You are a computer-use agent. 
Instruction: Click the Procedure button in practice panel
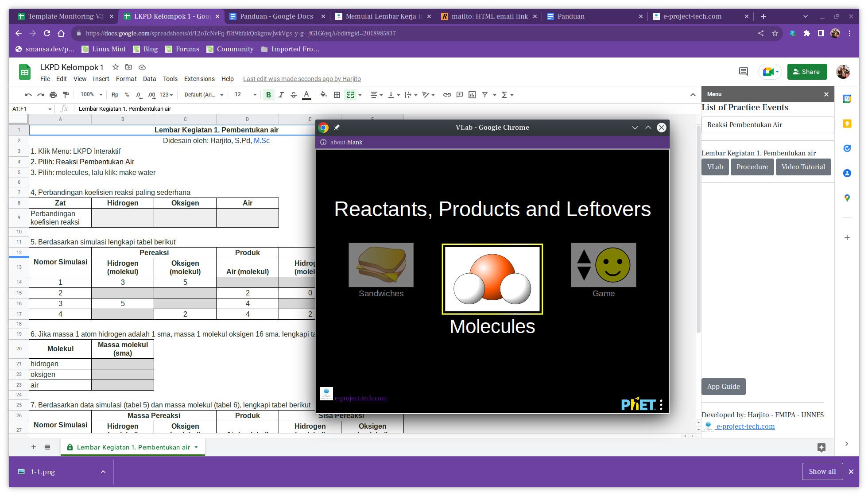coord(752,167)
